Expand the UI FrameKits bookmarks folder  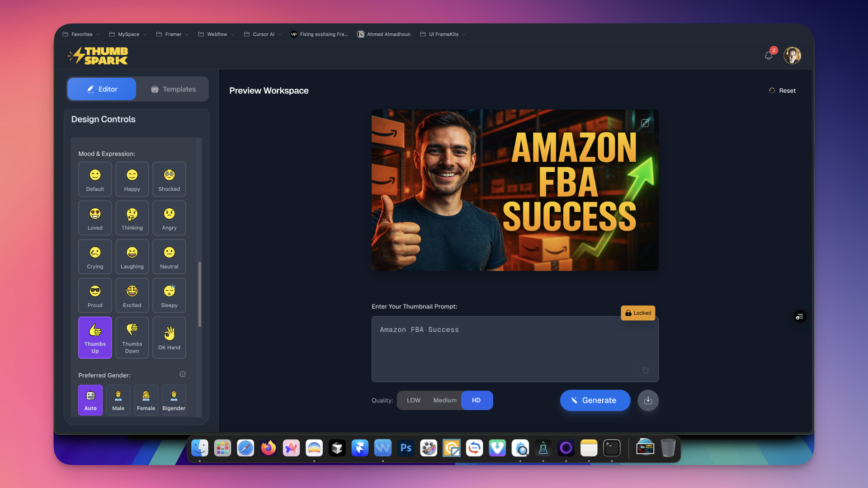443,34
